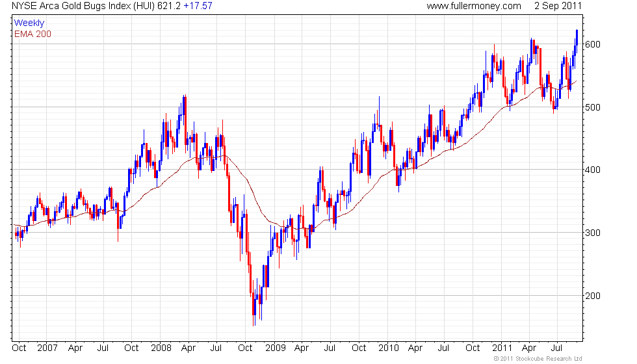Select the 2010 marker on time axis
Viewport: 637px width, 364px height.
(x=389, y=348)
